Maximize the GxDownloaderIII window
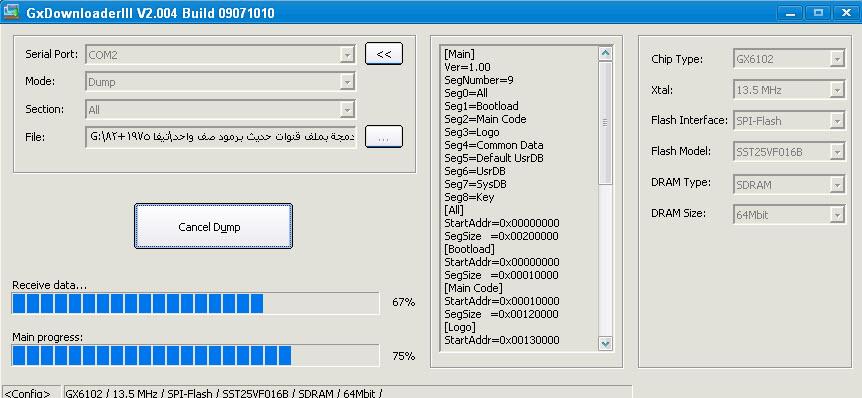The width and height of the screenshot is (862, 398). pyautogui.click(x=819, y=13)
